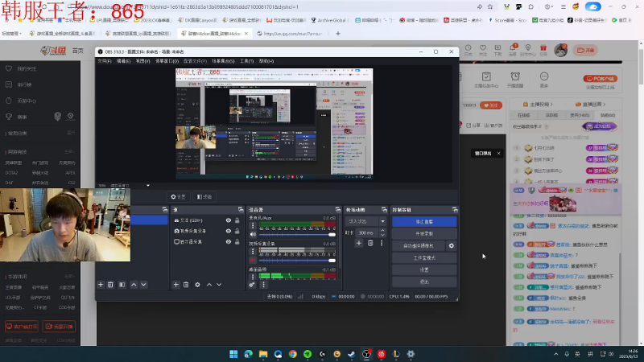Hide the 视频采集设备 source
644x362 pixels.
[229, 231]
